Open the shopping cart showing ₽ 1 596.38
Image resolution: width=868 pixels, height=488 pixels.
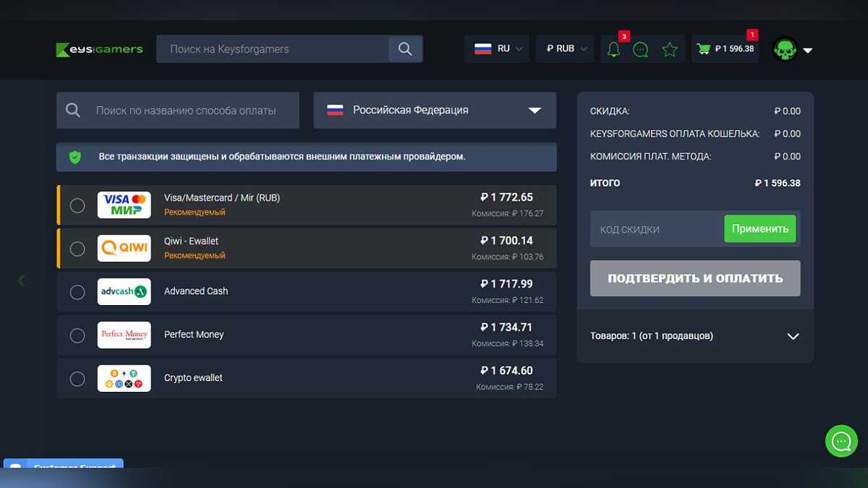pos(725,49)
